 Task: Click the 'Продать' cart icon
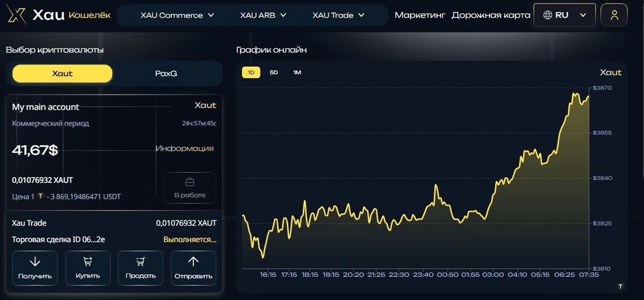[x=141, y=262]
